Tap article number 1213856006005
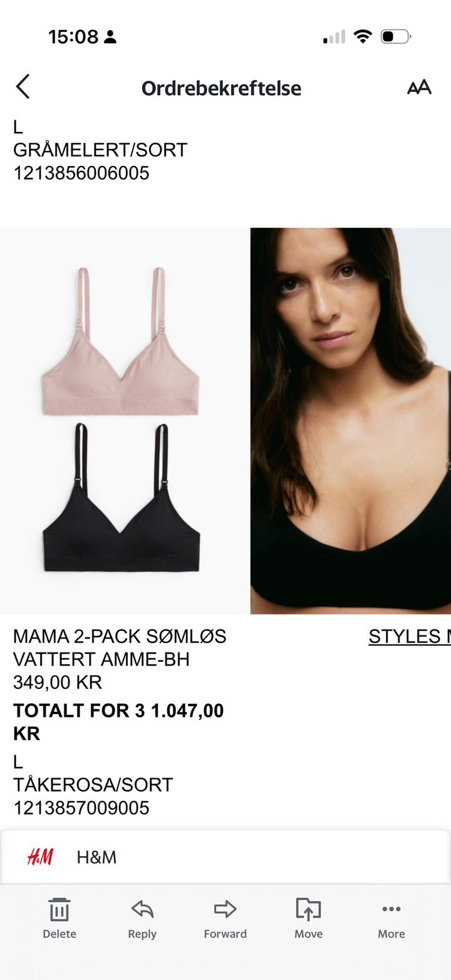Screen dimensions: 451x980 coord(81,173)
